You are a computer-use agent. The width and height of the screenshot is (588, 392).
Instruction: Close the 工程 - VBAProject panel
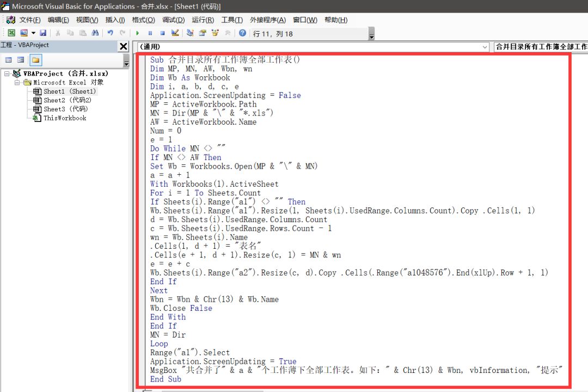click(x=124, y=46)
